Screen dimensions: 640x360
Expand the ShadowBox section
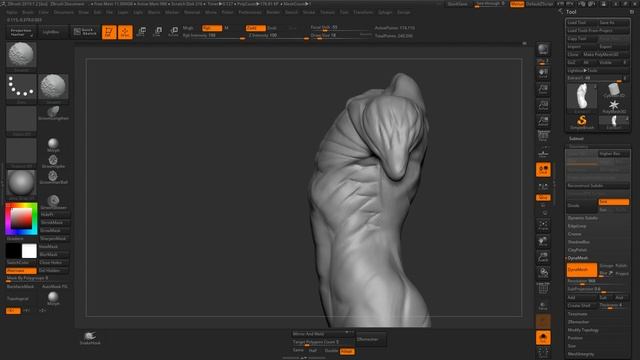click(579, 242)
